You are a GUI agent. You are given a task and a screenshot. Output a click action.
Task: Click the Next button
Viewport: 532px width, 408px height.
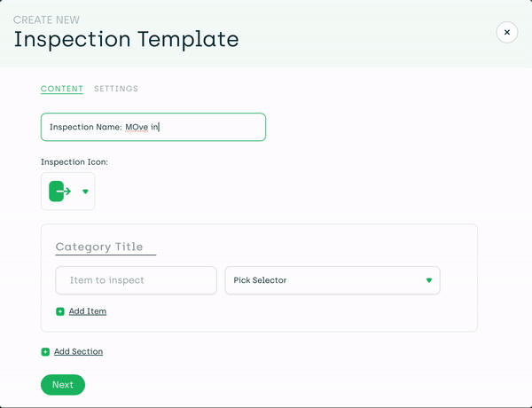63,385
